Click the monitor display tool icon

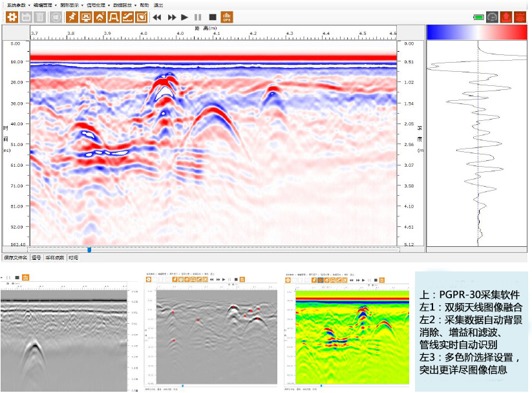coord(87,17)
